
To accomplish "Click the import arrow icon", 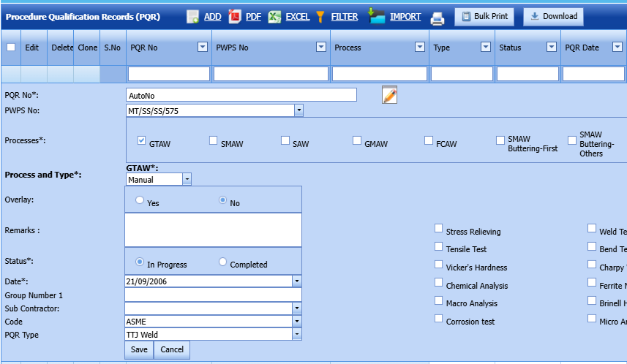I will point(376,15).
